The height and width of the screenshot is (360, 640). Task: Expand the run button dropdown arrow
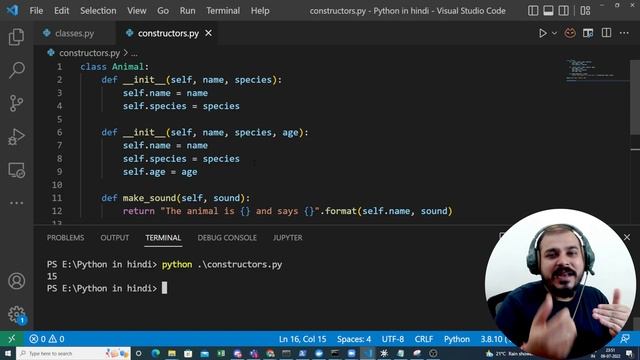pos(554,33)
